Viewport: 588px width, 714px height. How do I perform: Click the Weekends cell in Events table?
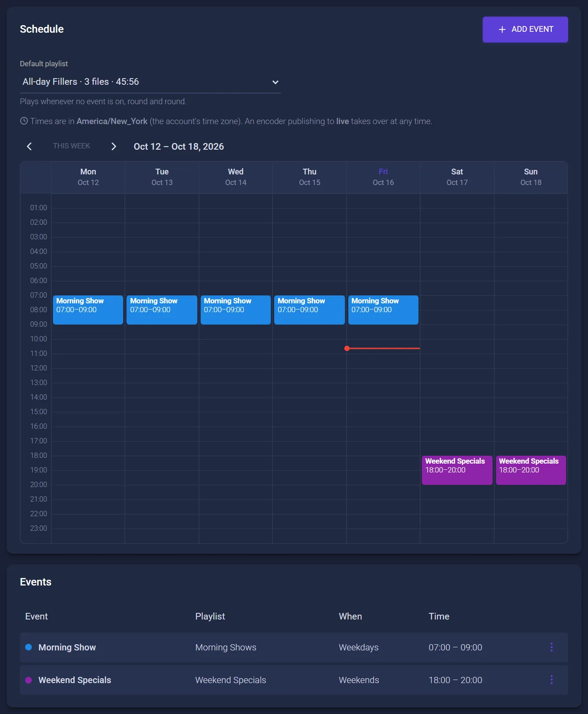(x=359, y=680)
